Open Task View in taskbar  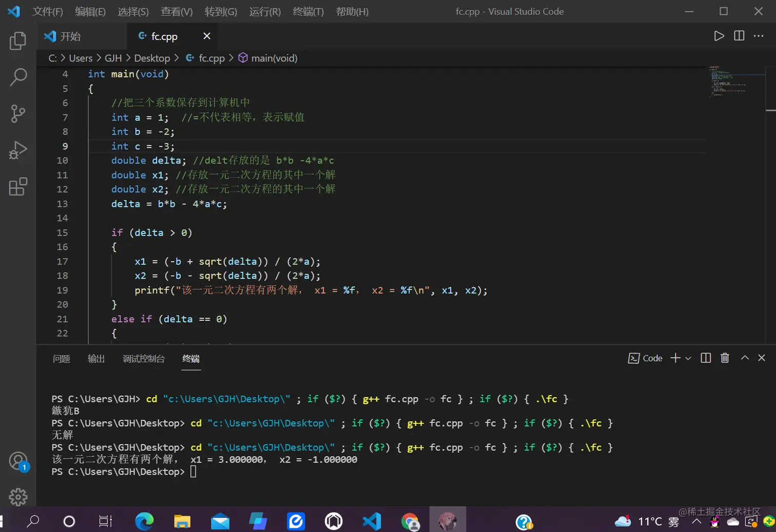click(x=105, y=521)
